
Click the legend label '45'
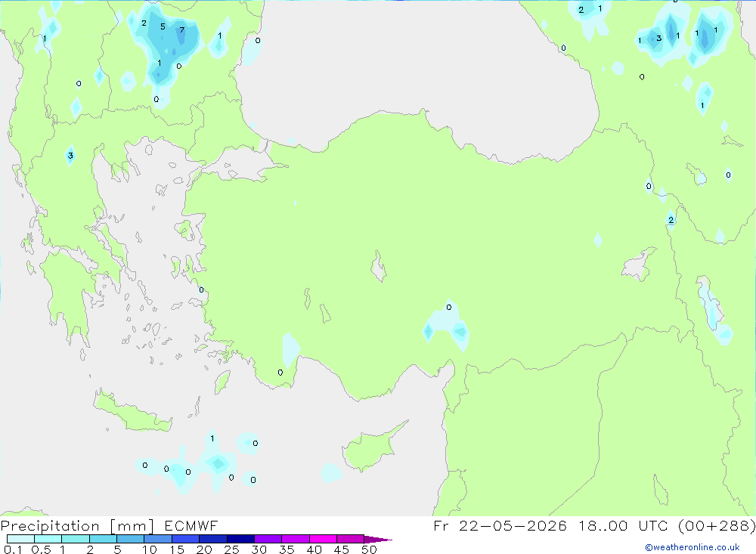click(x=342, y=549)
